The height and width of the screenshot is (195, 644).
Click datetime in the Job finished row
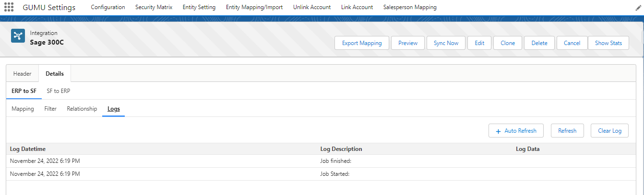pyautogui.click(x=45, y=161)
